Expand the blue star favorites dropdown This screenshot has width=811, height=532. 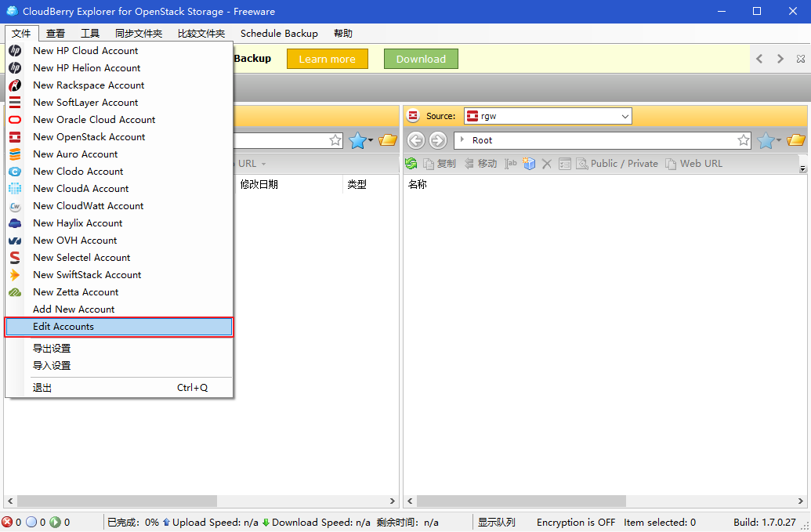(769, 139)
